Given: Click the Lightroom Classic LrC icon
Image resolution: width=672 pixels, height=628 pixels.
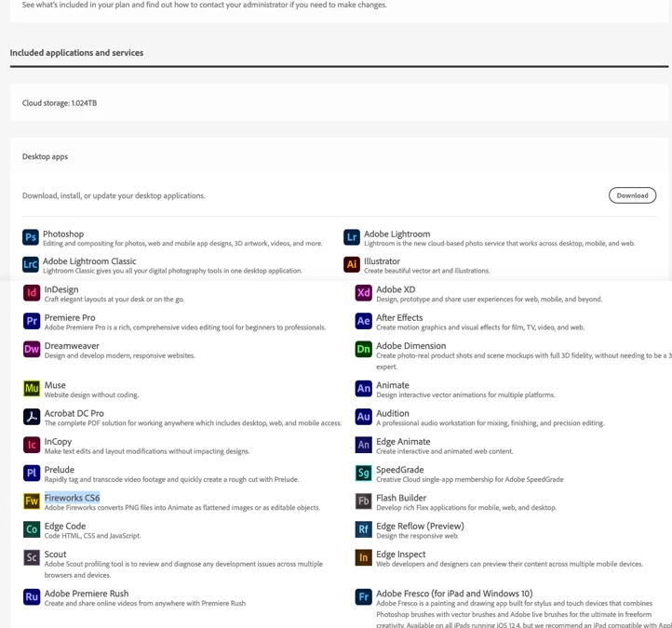Looking at the screenshot, I should click(31, 264).
